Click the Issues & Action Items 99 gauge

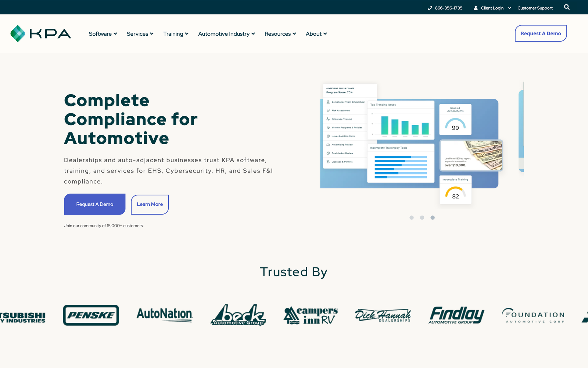click(x=455, y=120)
